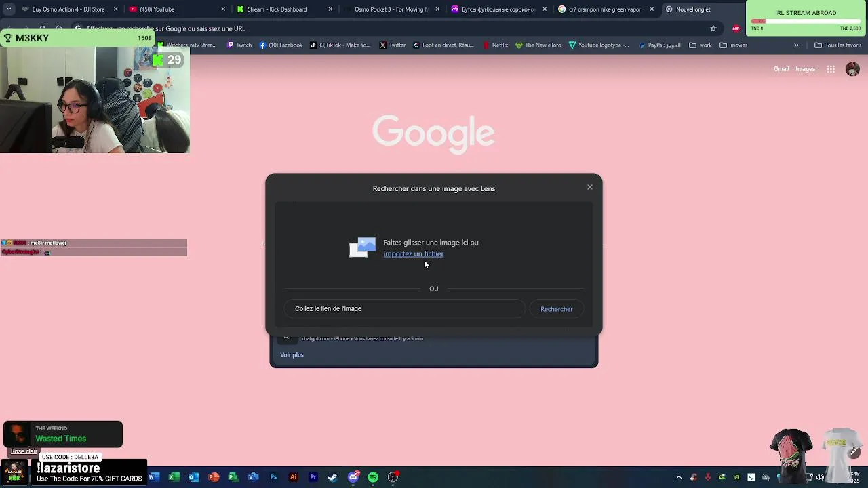Open PowerPoint from the taskbar
Image resolution: width=868 pixels, height=488 pixels.
(214, 477)
